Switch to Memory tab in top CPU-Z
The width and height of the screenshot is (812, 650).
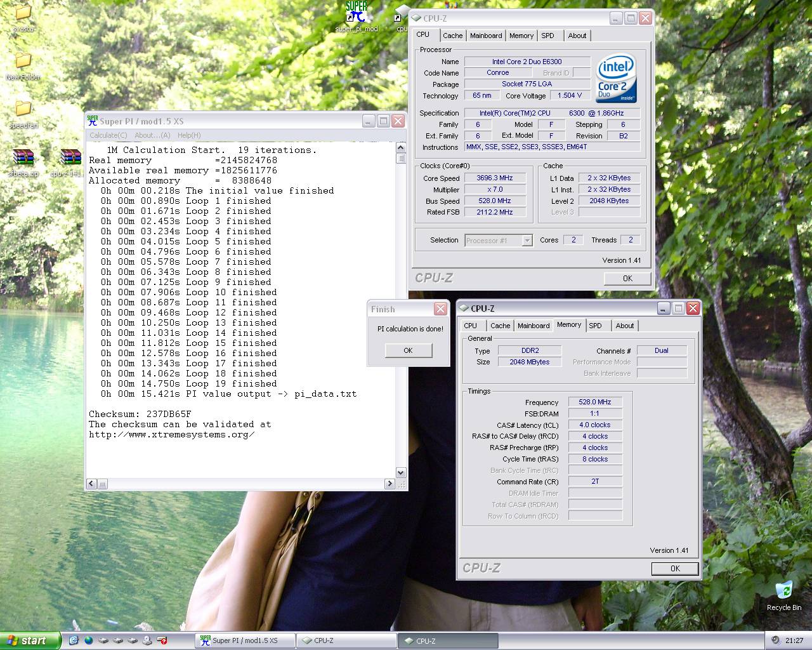[521, 36]
